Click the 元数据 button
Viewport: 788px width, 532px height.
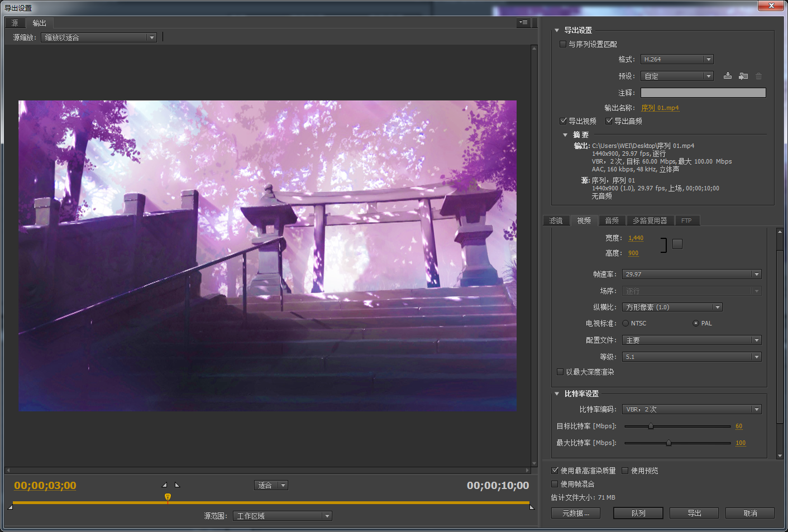pyautogui.click(x=576, y=513)
